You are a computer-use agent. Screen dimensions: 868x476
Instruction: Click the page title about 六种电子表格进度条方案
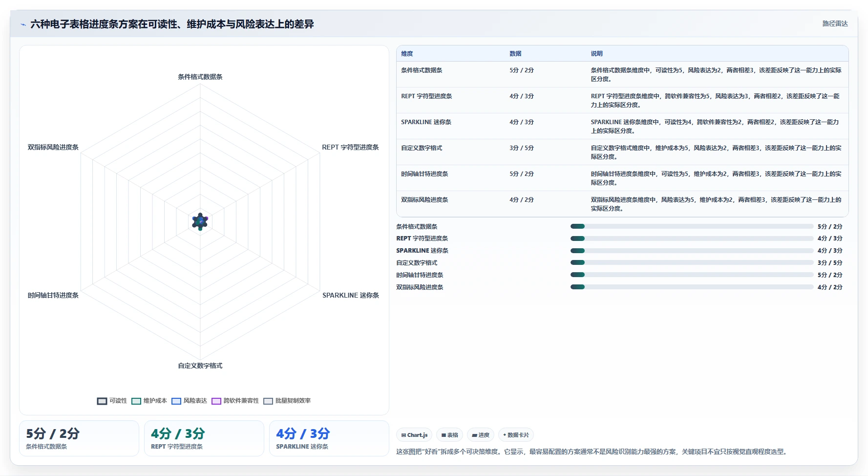pos(172,24)
